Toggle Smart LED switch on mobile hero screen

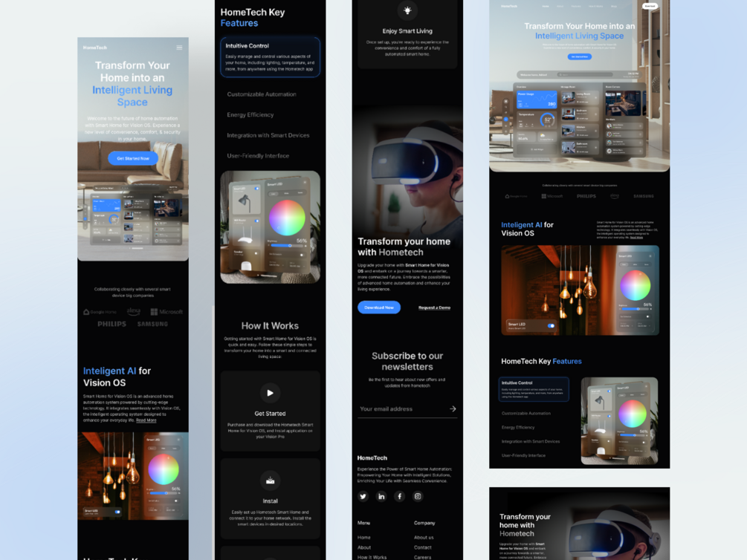click(117, 512)
